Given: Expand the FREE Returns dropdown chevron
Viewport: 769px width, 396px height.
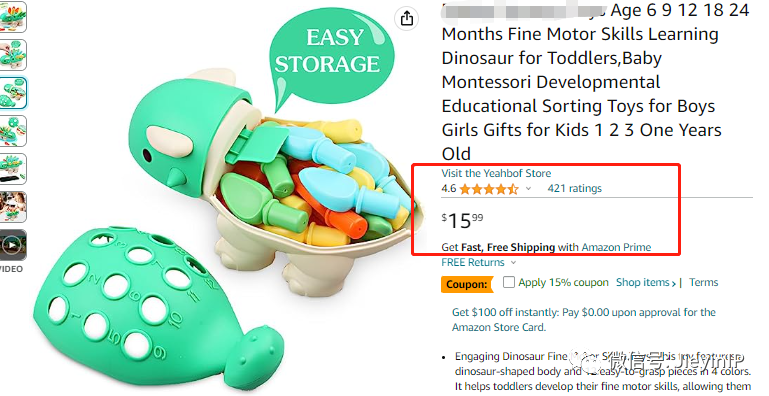Looking at the screenshot, I should coord(513,263).
